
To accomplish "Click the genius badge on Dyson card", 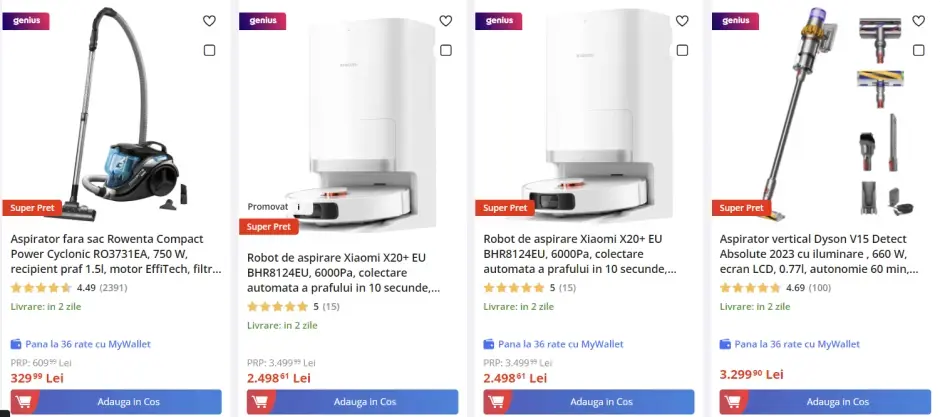I will (735, 21).
